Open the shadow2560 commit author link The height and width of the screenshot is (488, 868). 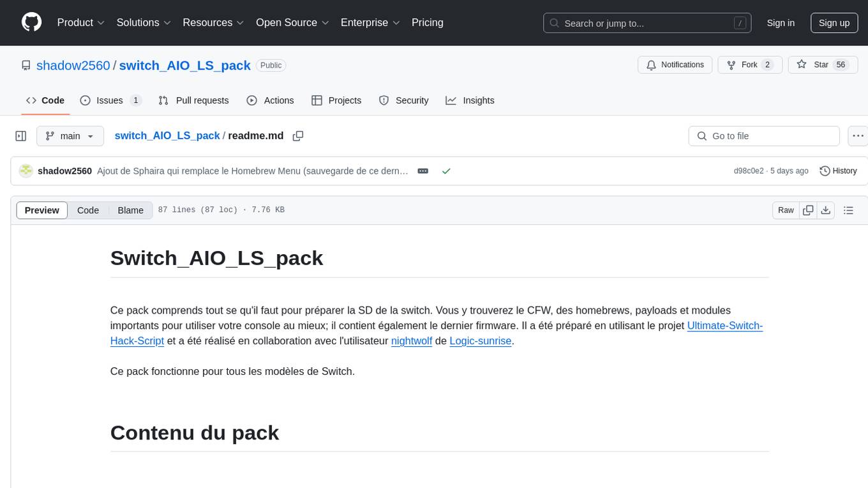pos(64,171)
